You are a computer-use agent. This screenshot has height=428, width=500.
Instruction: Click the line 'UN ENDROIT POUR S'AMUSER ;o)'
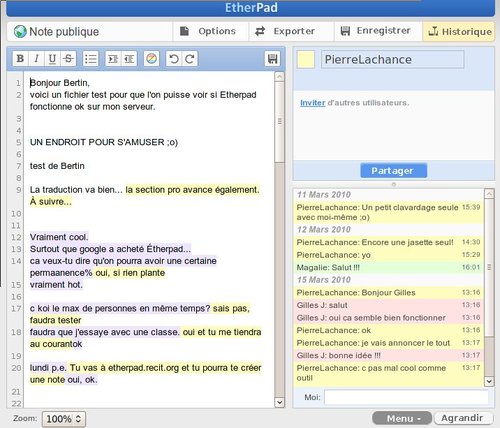pos(104,142)
